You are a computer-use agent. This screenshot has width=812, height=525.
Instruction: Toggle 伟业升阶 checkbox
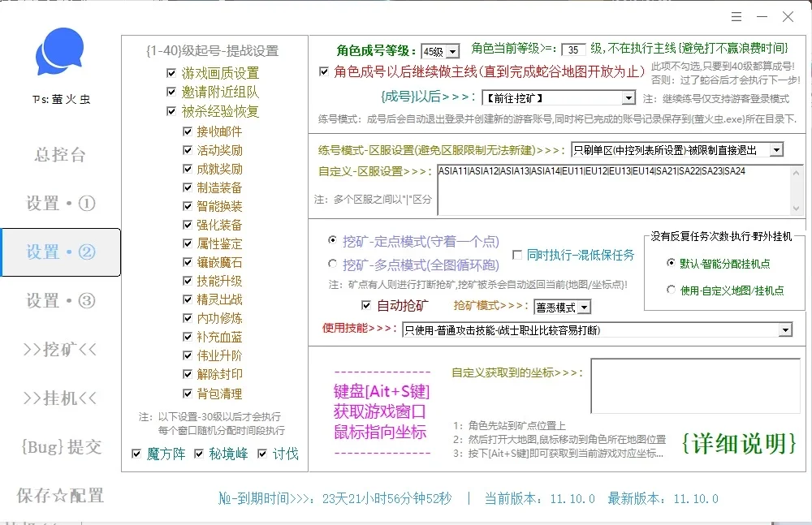tap(188, 355)
